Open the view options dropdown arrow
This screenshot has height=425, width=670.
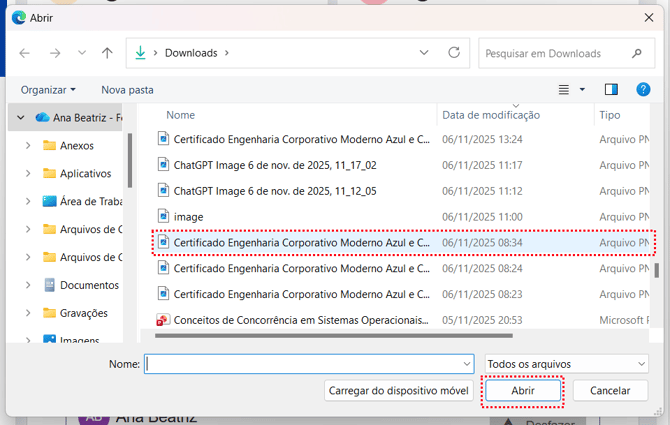click(582, 90)
